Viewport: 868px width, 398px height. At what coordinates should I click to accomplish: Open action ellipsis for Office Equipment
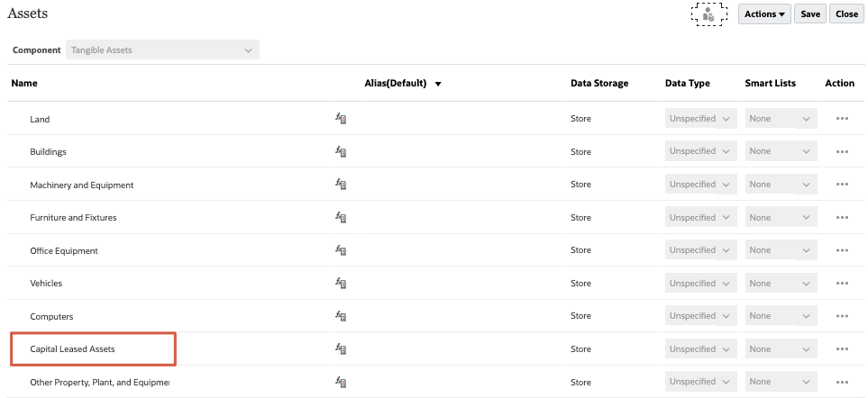(x=842, y=250)
